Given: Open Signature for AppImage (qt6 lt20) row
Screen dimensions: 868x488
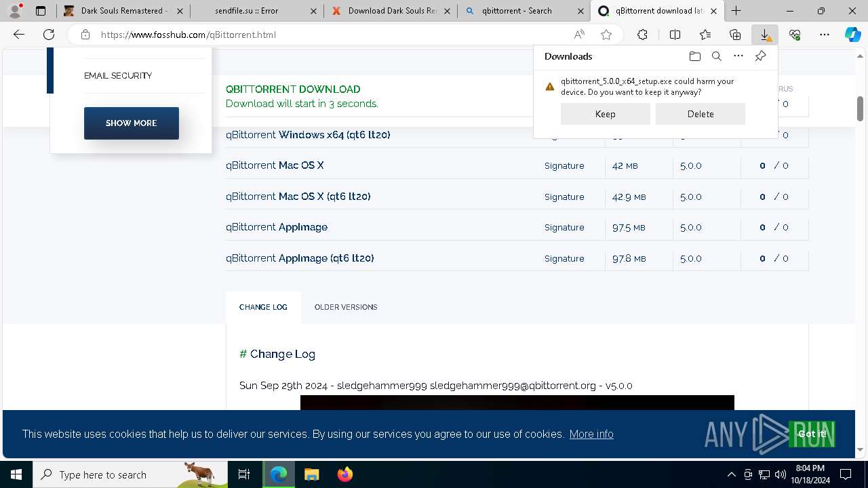Looking at the screenshot, I should tap(564, 258).
